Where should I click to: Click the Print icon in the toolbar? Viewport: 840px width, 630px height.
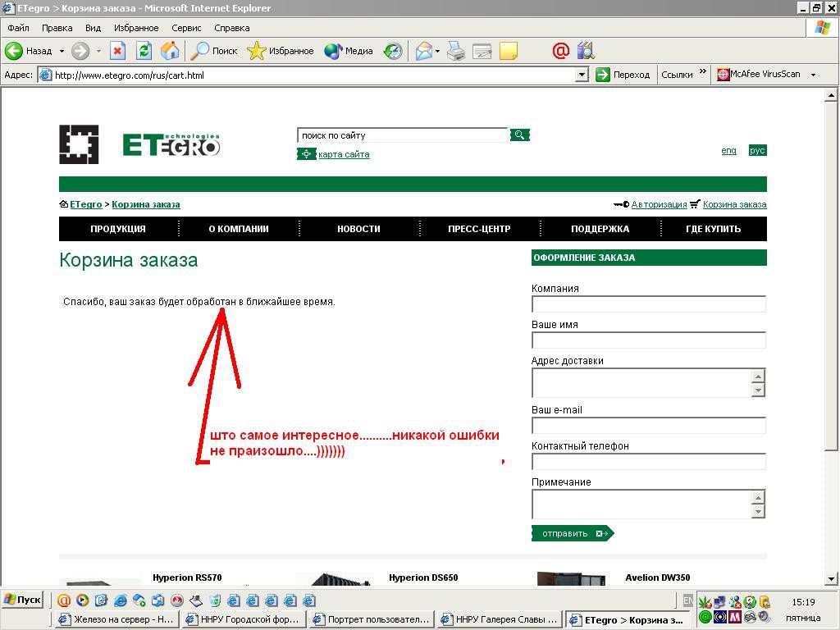pyautogui.click(x=456, y=51)
